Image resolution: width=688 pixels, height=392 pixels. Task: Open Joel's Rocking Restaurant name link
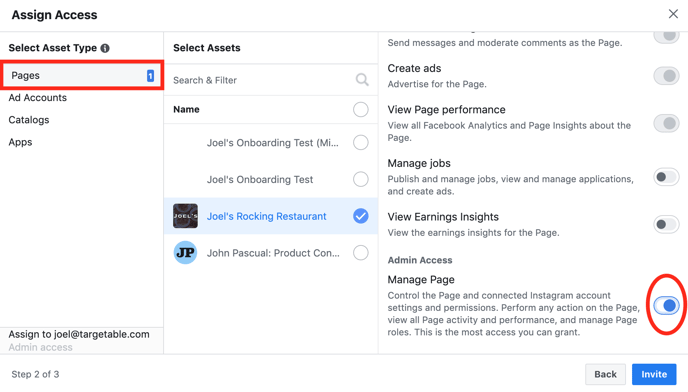pyautogui.click(x=266, y=216)
